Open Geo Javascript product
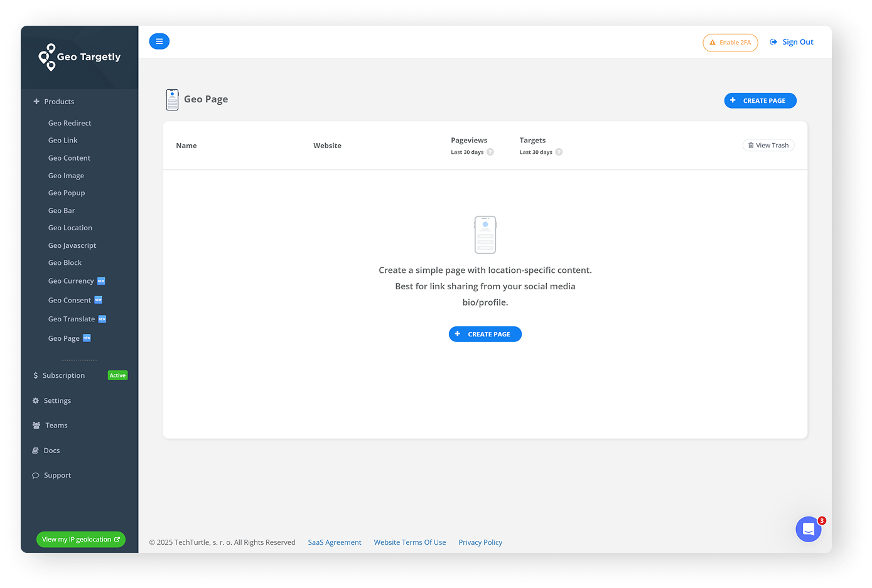The width and height of the screenshot is (872, 588). point(72,245)
